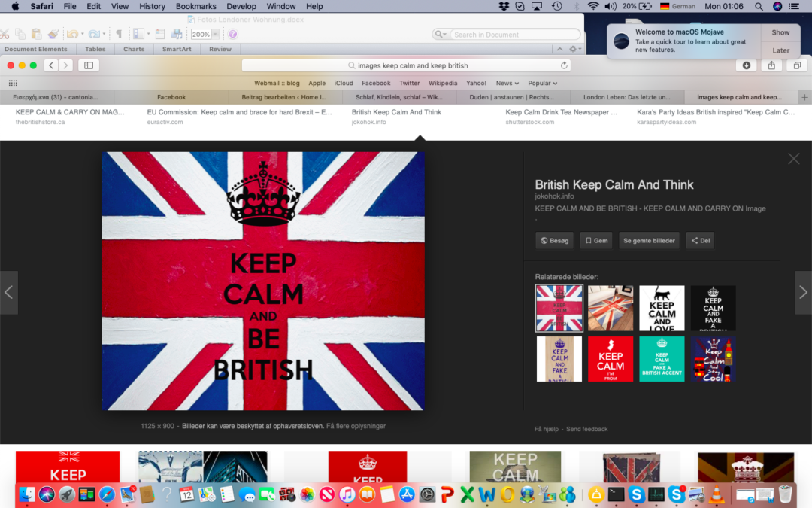Switch to the Facebook tab
812x508 pixels.
171,97
